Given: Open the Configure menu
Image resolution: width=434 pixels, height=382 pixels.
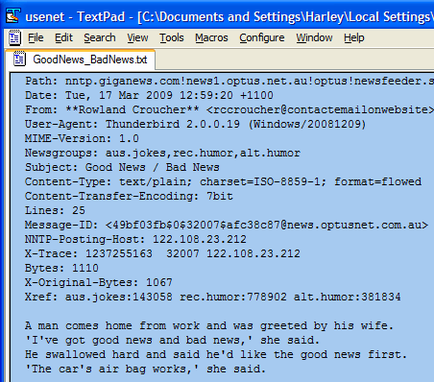Looking at the screenshot, I should tap(262, 38).
